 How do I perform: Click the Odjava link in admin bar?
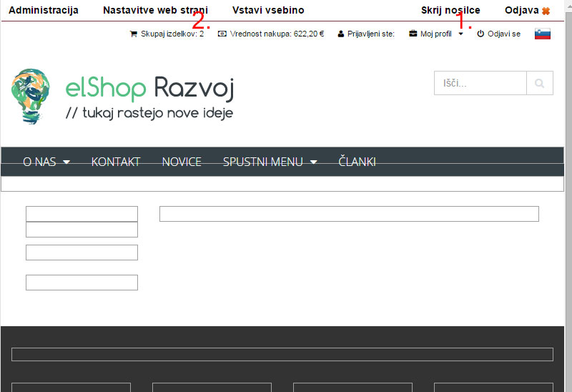(x=522, y=10)
